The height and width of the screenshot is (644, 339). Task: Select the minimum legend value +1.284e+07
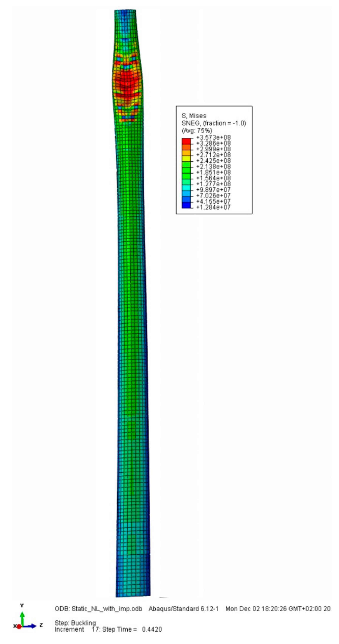pyautogui.click(x=213, y=207)
